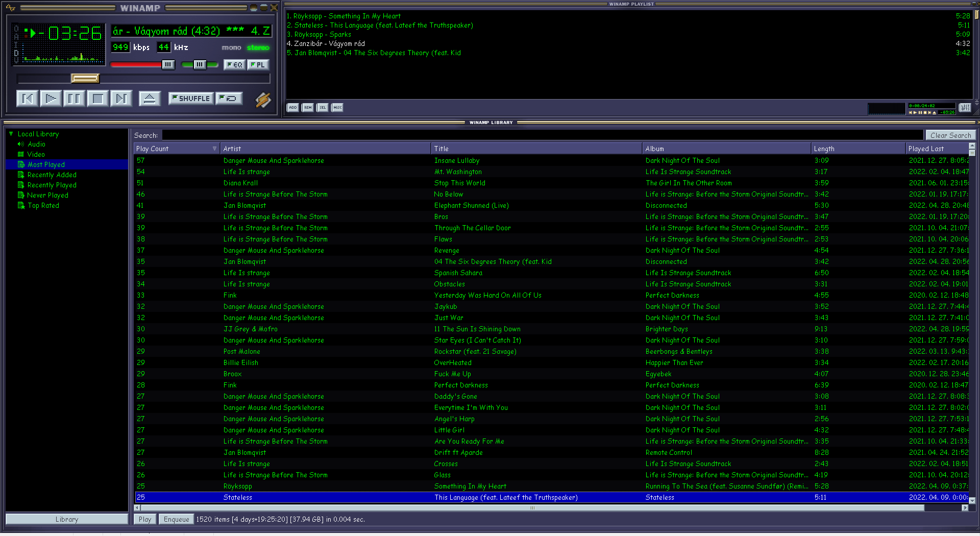980x536 pixels.
Task: Sort the library by Album column
Action: [727, 149]
